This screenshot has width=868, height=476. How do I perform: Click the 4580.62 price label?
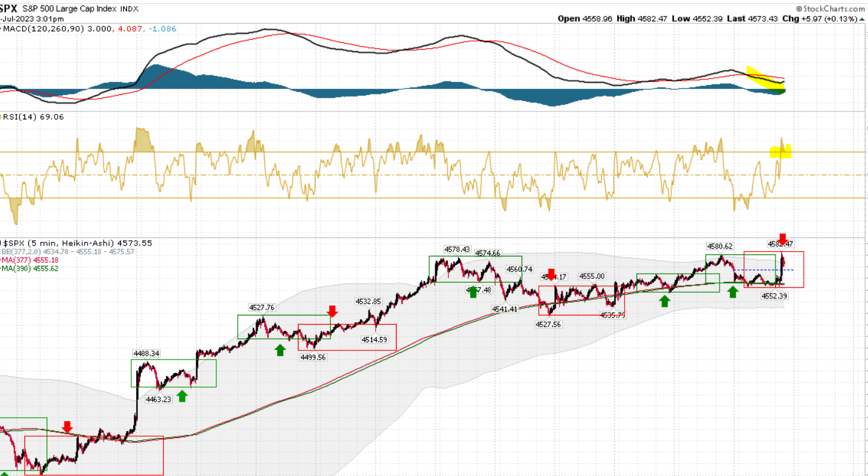pos(720,246)
